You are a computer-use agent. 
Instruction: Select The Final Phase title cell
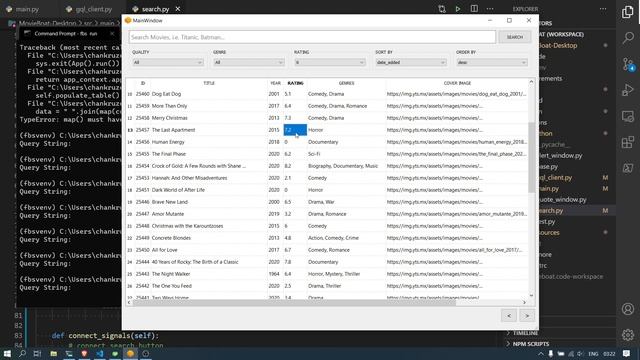(x=209, y=154)
